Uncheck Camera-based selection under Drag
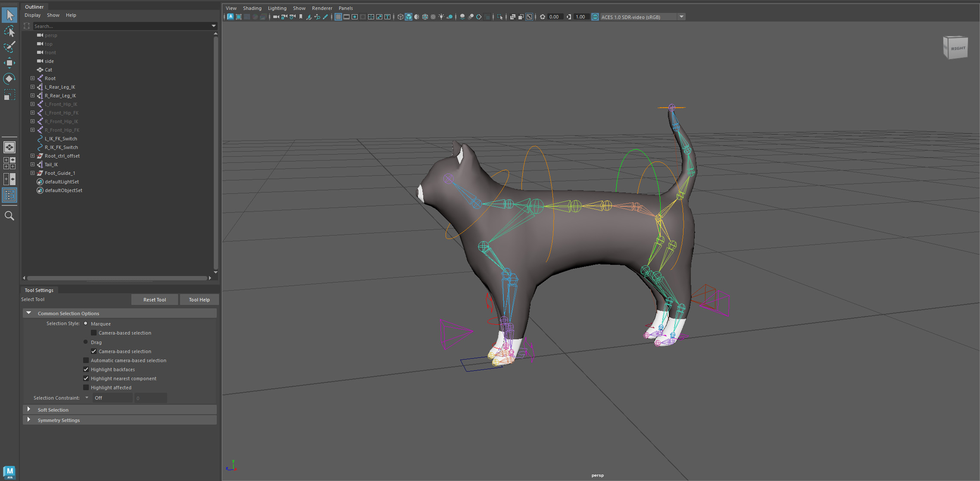 coord(94,351)
